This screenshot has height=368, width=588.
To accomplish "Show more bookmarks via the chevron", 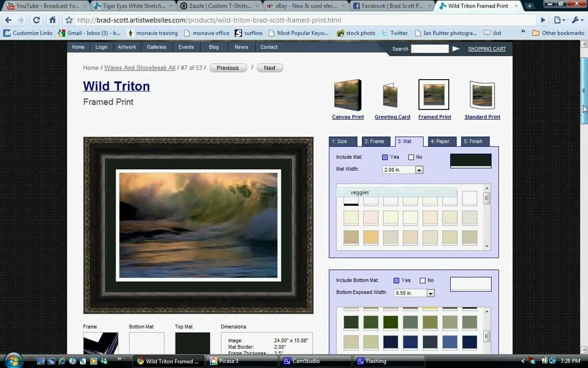I will click(523, 32).
